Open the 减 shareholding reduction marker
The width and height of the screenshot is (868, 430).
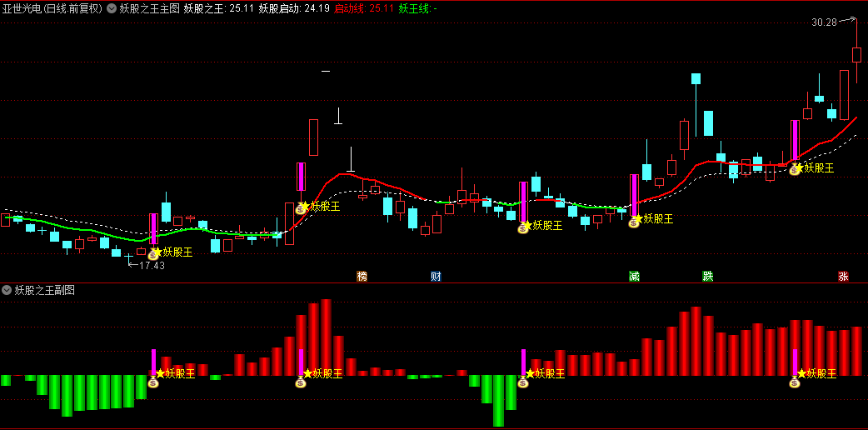tap(634, 276)
